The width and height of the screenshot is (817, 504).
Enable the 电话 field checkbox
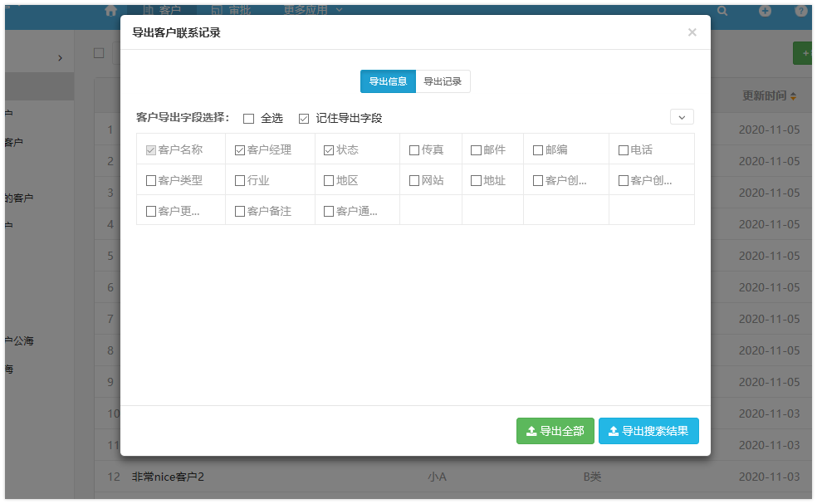pyautogui.click(x=624, y=150)
